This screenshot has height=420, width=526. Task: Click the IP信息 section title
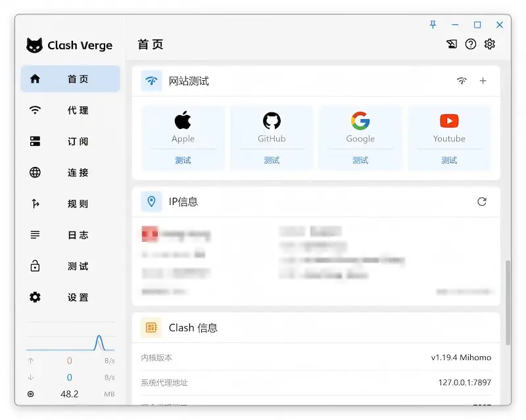[183, 202]
